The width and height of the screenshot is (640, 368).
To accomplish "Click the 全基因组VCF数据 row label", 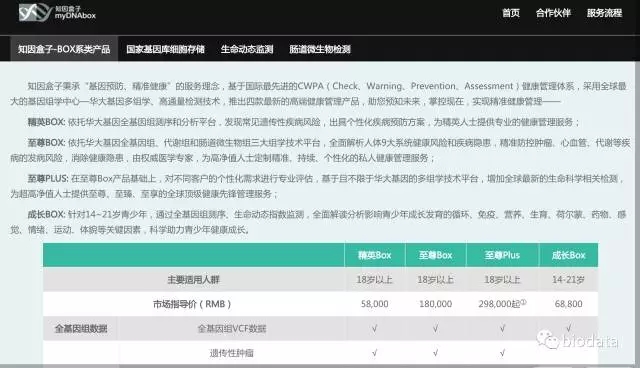I will (232, 328).
